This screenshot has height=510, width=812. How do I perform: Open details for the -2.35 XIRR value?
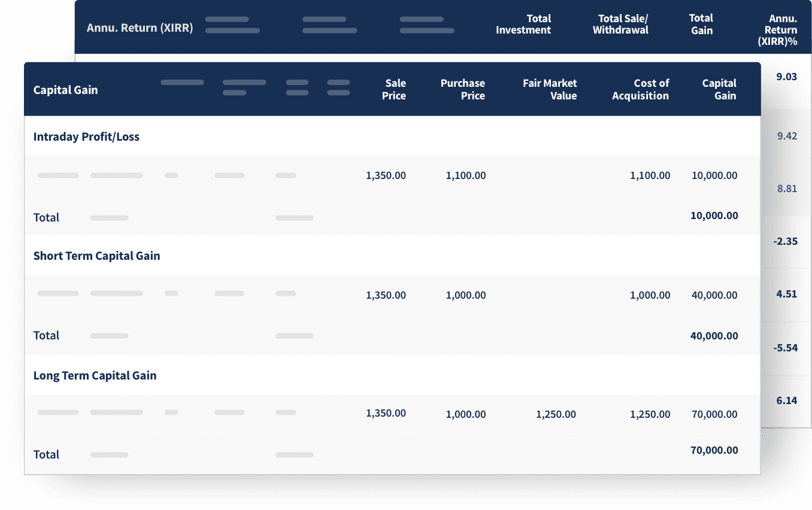786,241
